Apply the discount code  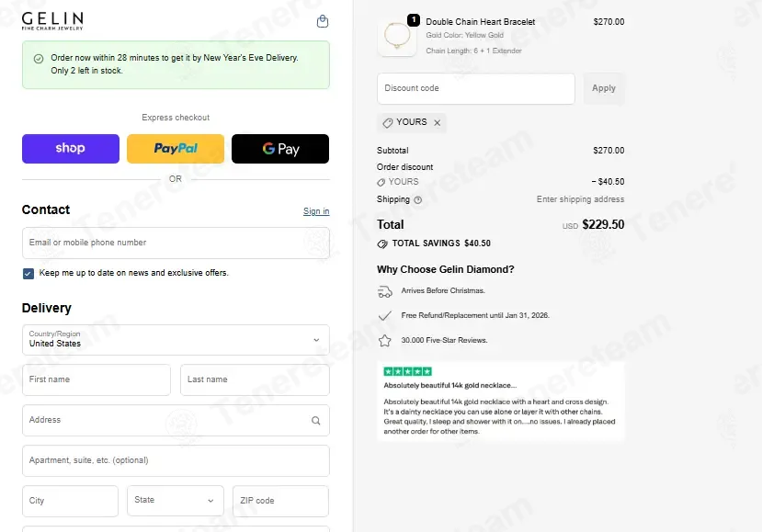604,88
